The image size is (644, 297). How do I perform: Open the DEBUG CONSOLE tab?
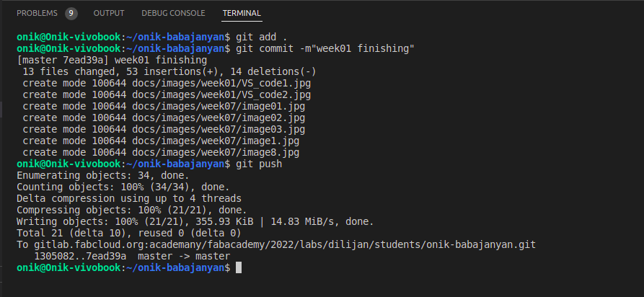tap(173, 13)
